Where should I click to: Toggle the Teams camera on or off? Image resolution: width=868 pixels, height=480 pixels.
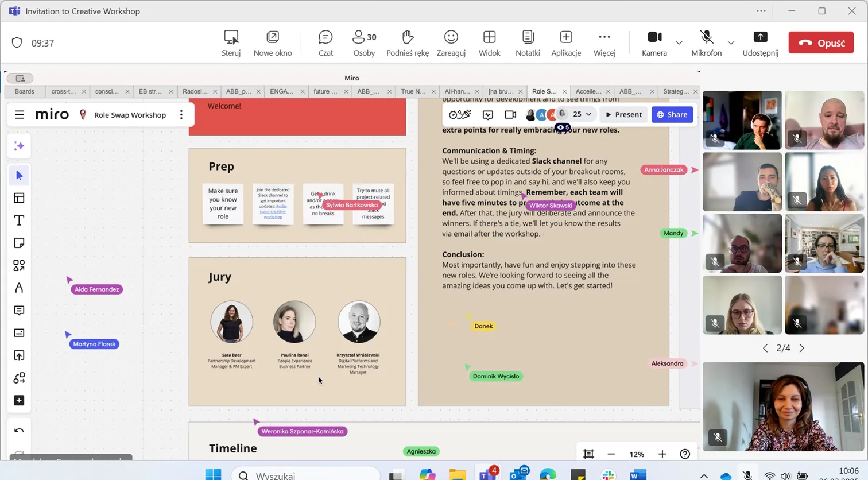654,43
